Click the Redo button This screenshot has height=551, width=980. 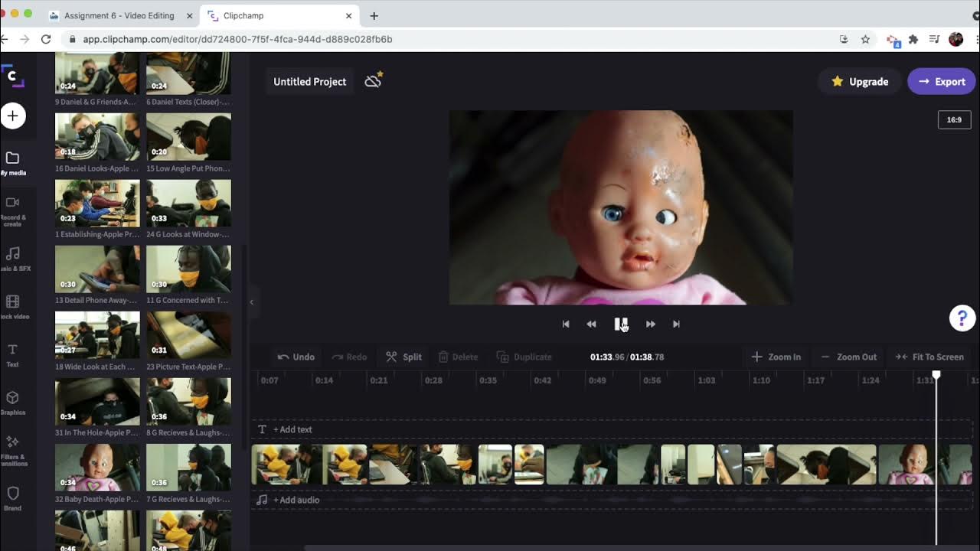tap(349, 357)
